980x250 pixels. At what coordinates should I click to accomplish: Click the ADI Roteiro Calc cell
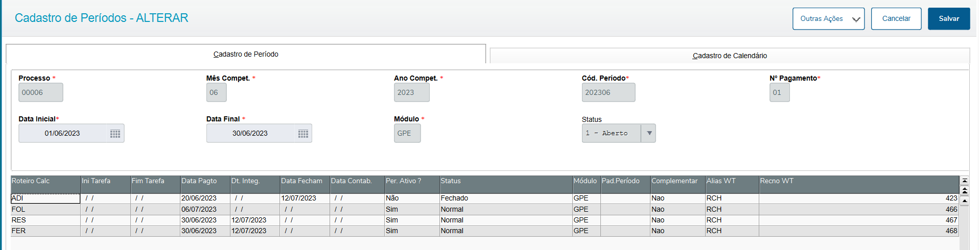[x=45, y=198]
